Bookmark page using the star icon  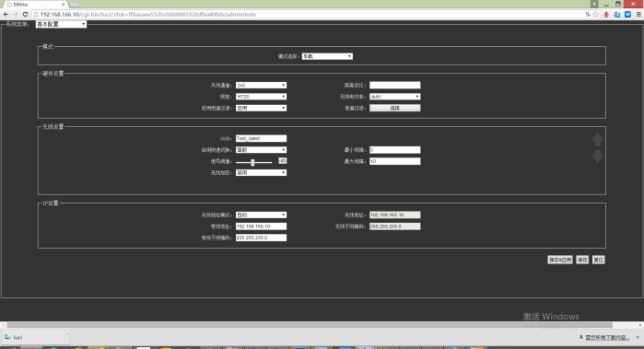click(595, 15)
